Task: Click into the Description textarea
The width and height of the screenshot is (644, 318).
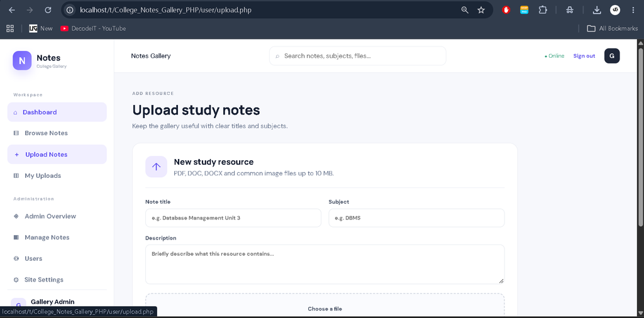Action: coord(325,264)
